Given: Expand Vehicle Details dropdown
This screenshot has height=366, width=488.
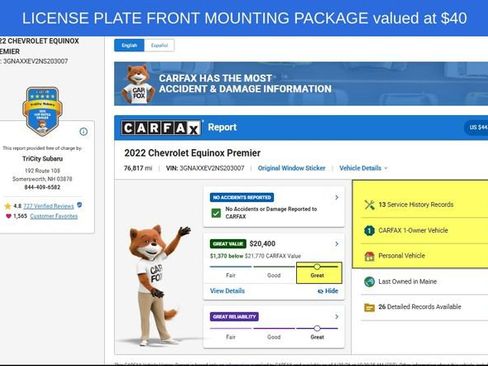Looking at the screenshot, I should [363, 168].
